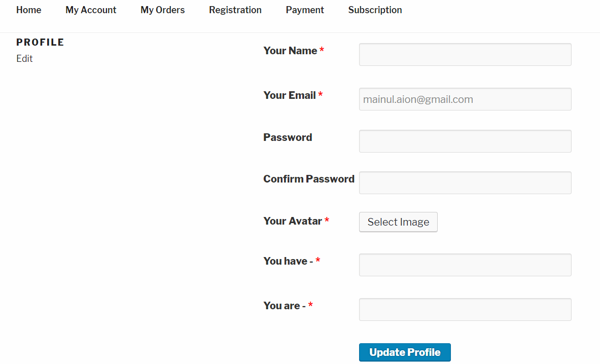
Task: Submit the form with Update Profile
Action: (x=404, y=352)
